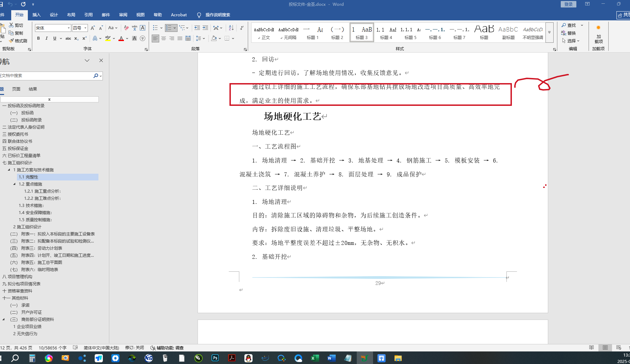Screen dimensions: 630x364
Task: Show or hide paragraph marks
Action: pyautogui.click(x=242, y=28)
